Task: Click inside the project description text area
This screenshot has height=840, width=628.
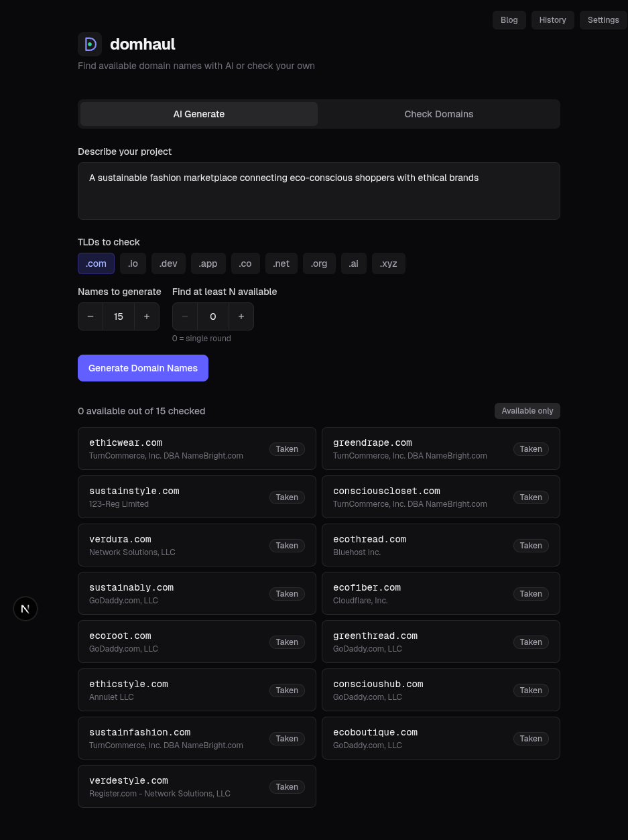Action: click(319, 191)
